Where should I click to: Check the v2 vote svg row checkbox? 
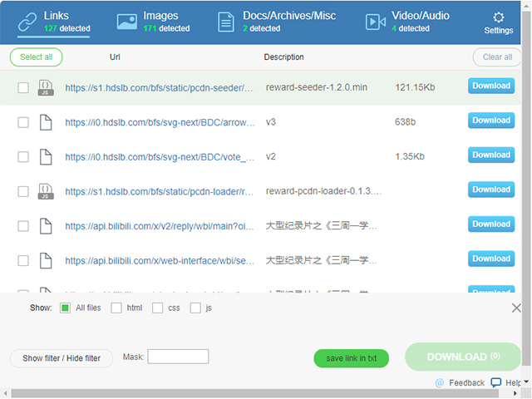(23, 157)
